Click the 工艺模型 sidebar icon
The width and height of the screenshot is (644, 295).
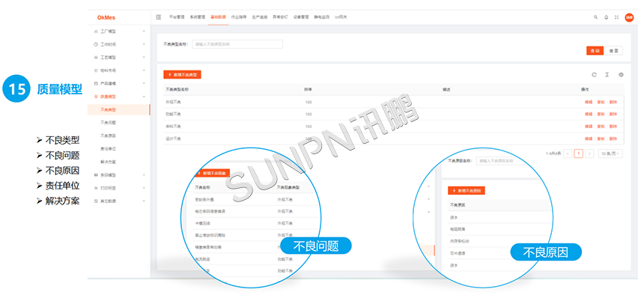point(96,58)
